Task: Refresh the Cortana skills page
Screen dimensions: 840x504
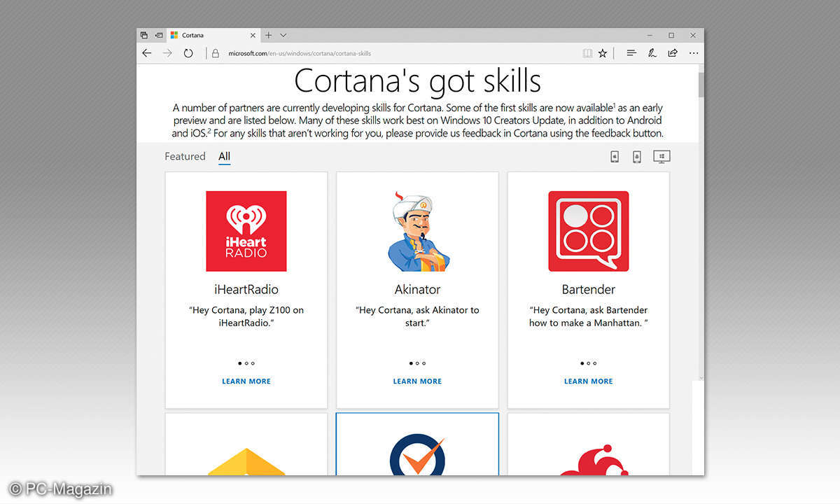Action: [x=188, y=53]
